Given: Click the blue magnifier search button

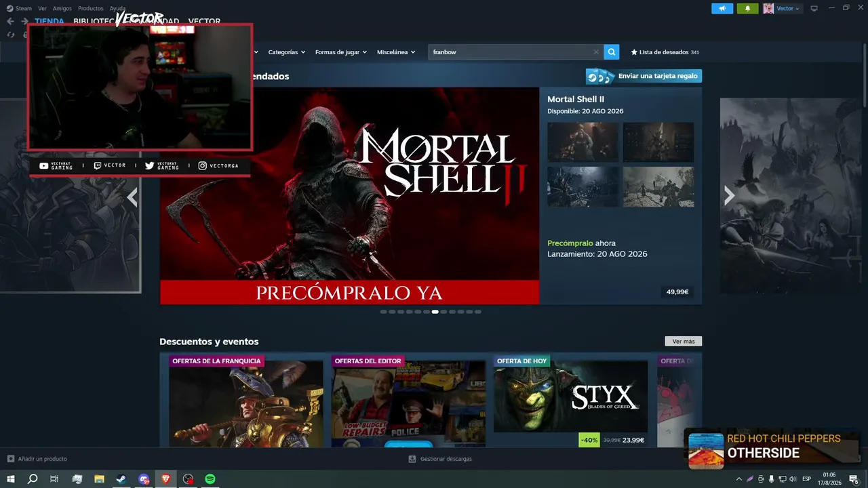Looking at the screenshot, I should coord(612,52).
